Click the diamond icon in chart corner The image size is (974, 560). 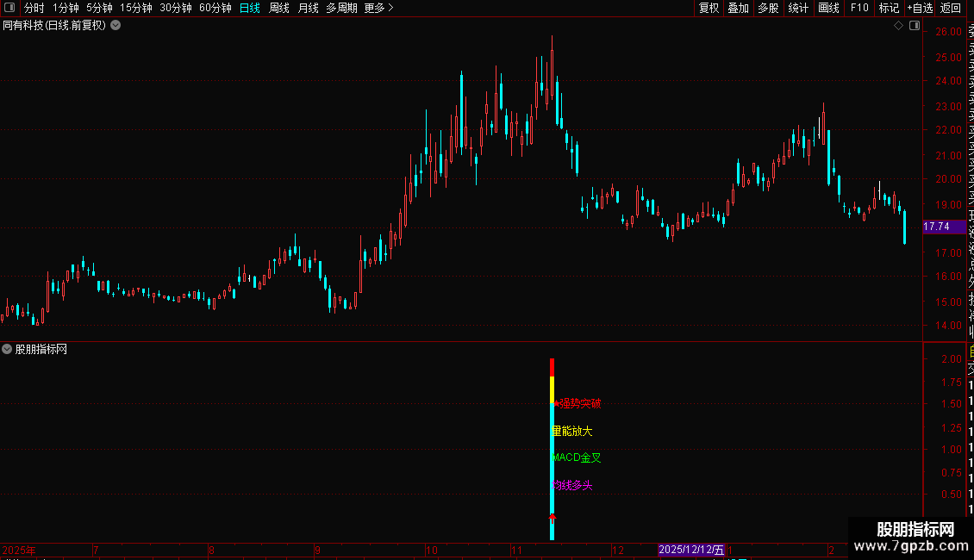[898, 26]
